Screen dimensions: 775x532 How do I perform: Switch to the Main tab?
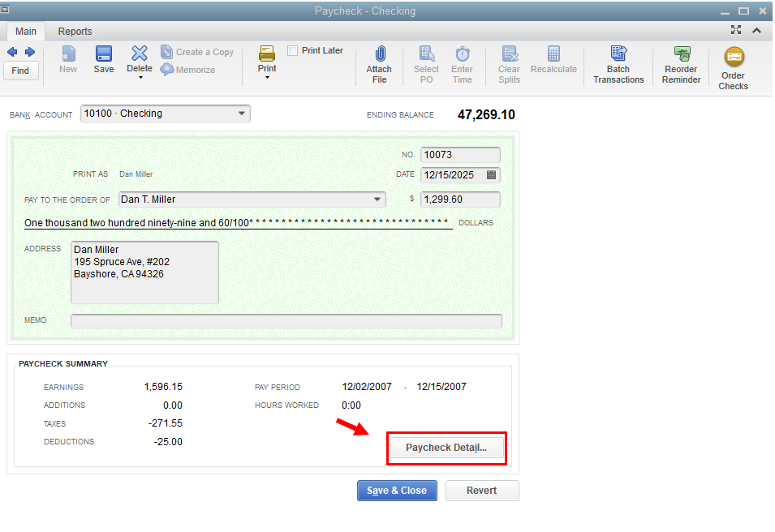coord(26,31)
